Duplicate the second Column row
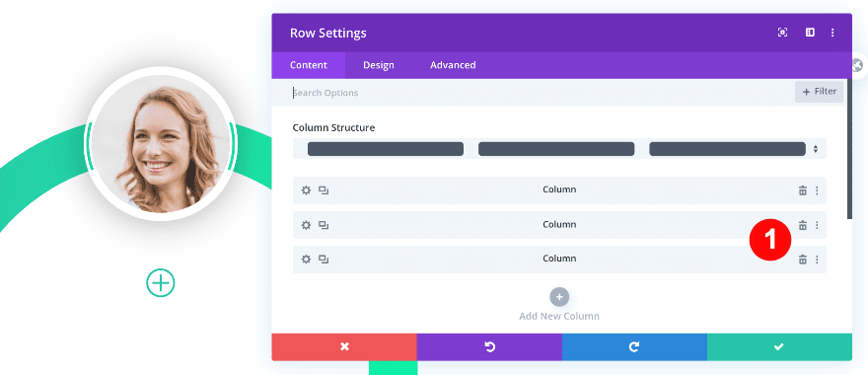 point(324,225)
